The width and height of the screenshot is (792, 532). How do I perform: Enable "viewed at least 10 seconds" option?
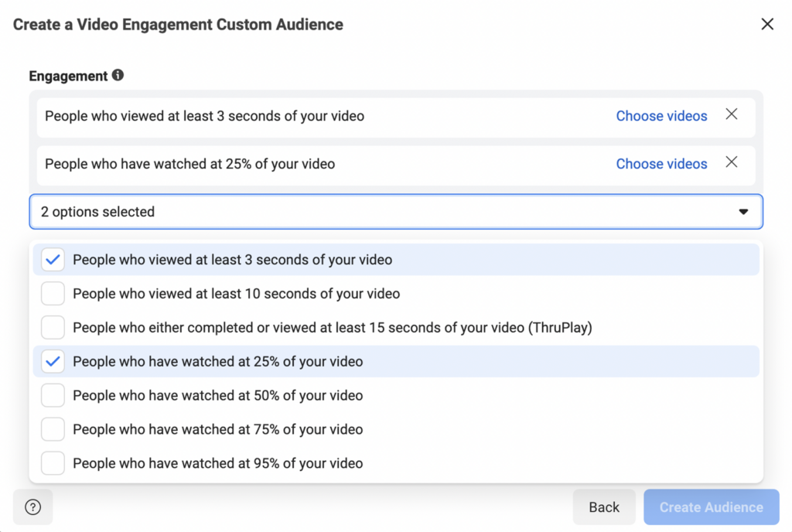click(53, 293)
